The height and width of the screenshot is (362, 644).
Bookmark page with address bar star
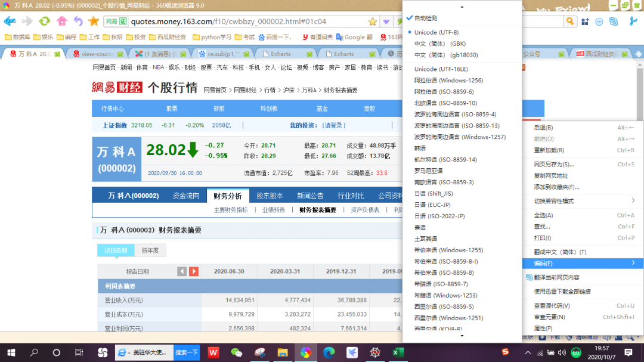point(372,21)
